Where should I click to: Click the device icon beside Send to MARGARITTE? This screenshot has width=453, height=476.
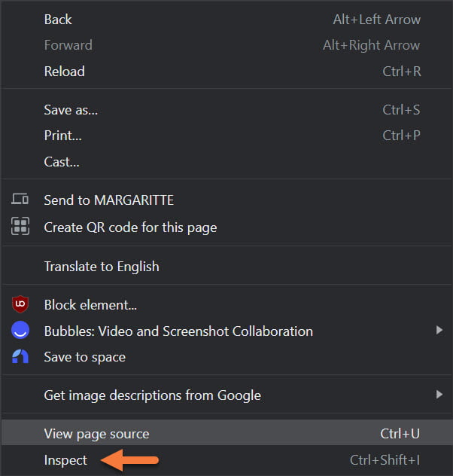(x=20, y=200)
